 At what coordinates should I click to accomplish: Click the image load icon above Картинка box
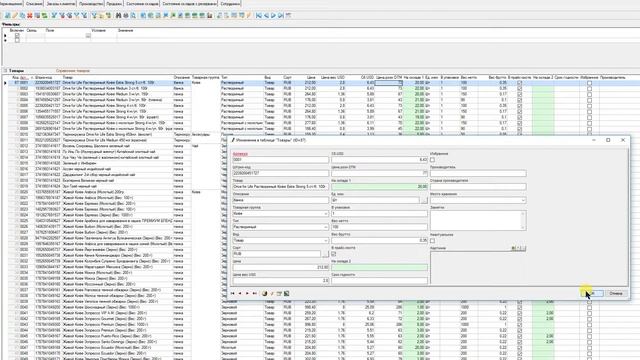click(514, 248)
